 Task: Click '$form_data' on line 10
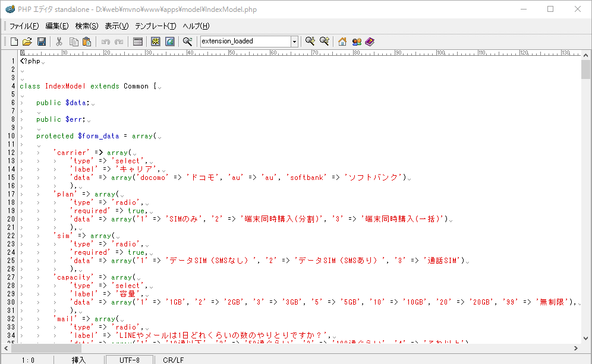99,136
